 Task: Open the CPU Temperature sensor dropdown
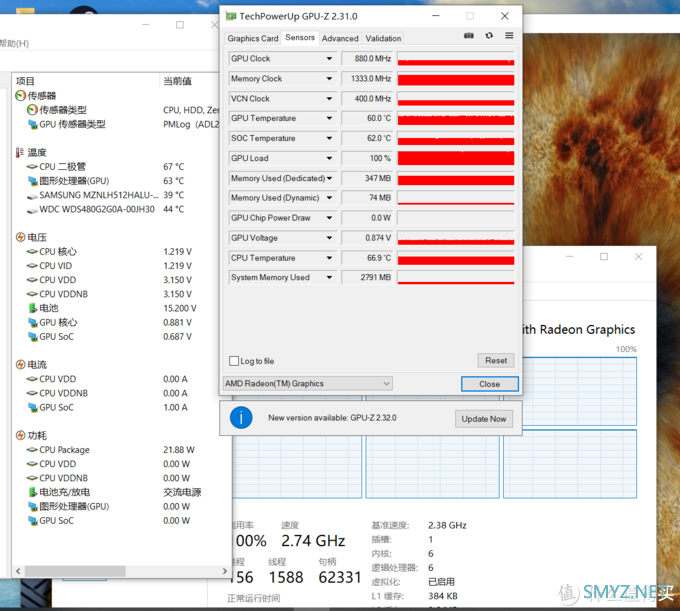coord(329,258)
